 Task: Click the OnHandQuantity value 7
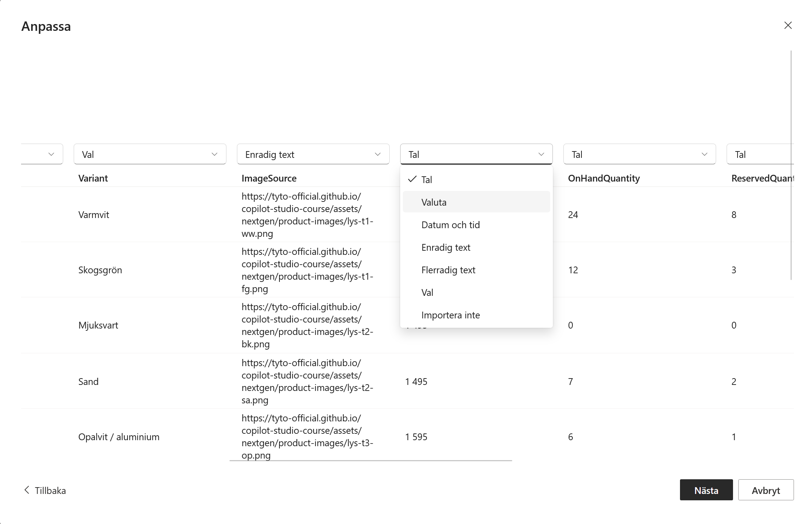click(571, 382)
